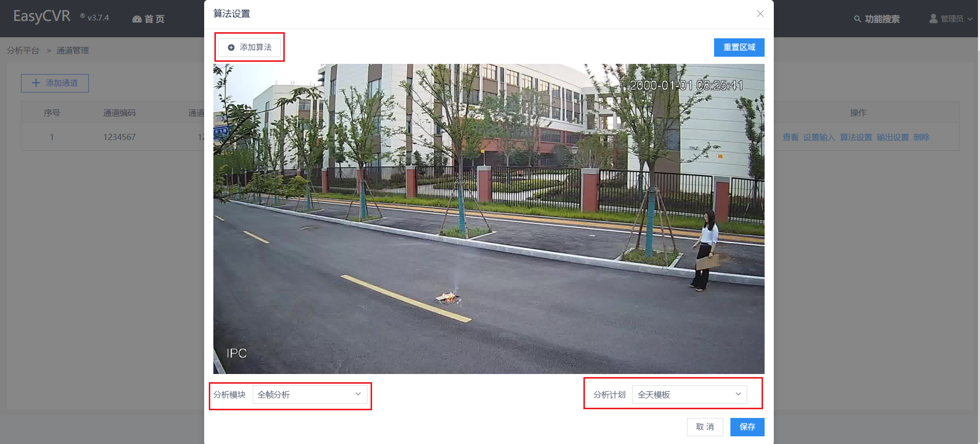
Task: Click the 设置输入 link
Action: (x=819, y=137)
